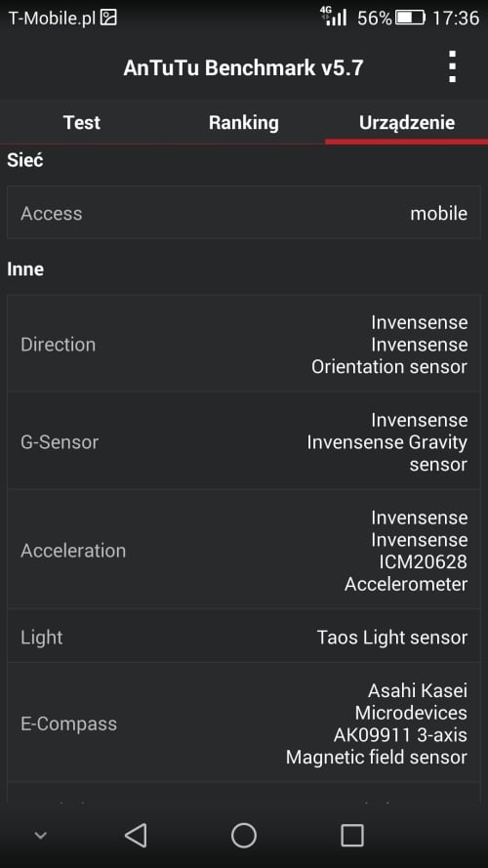Tap the battery icon in status bar
This screenshot has width=488, height=868.
coord(410,19)
